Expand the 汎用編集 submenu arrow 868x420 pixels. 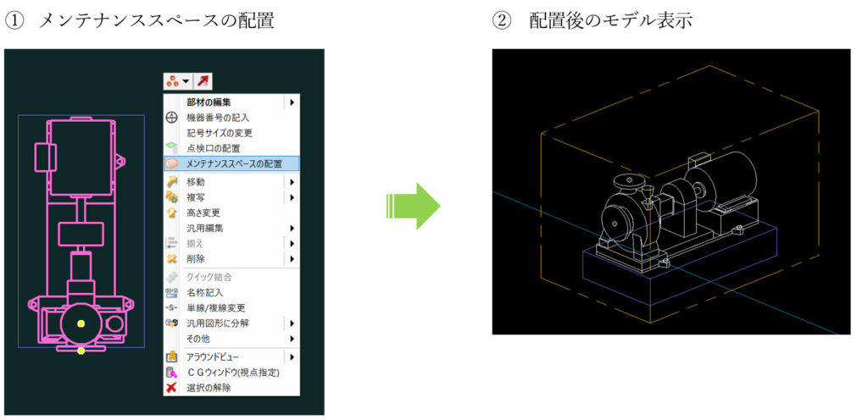(x=292, y=228)
